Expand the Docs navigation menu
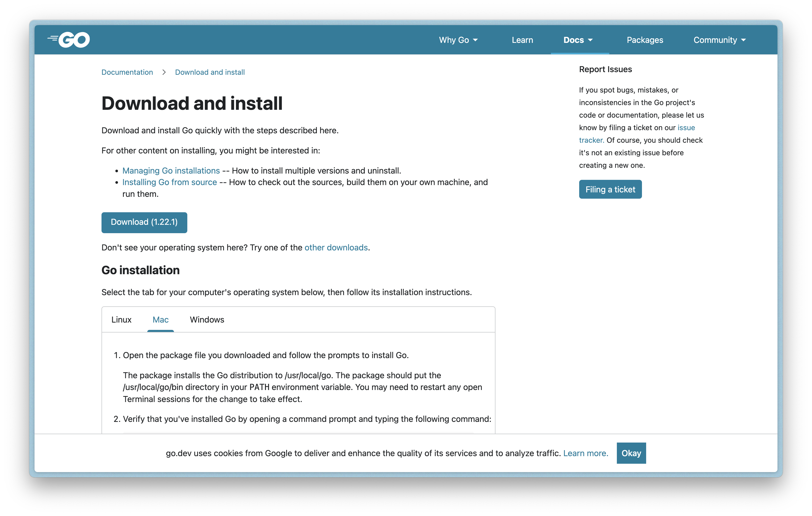812x516 pixels. [578, 40]
